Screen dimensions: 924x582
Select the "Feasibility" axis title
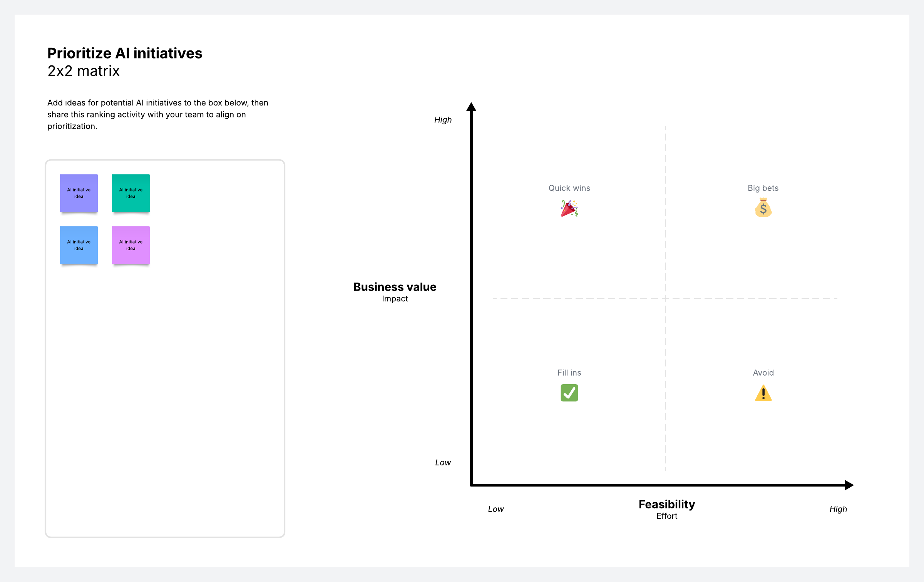[x=667, y=504]
